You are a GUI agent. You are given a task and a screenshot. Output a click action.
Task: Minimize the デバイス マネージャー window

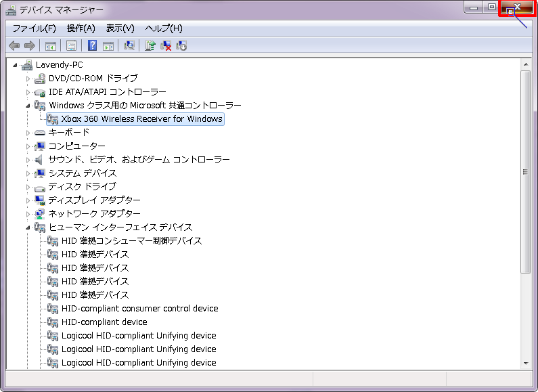474,7
